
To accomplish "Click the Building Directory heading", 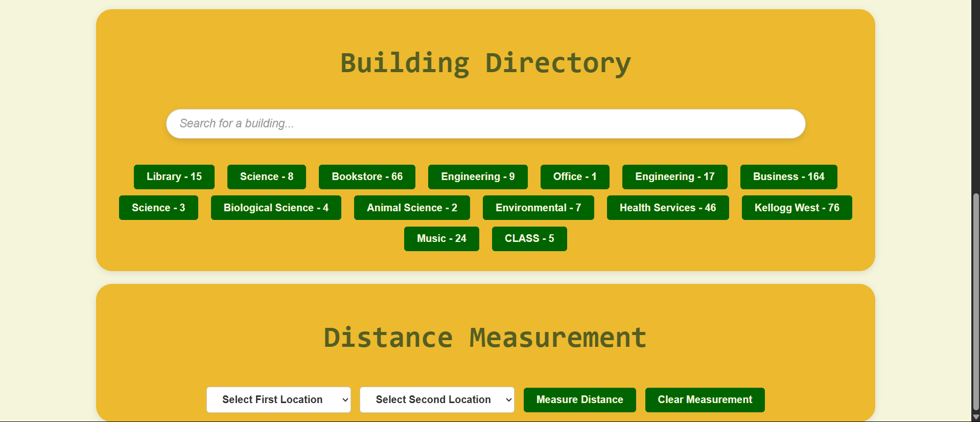I will [485, 63].
